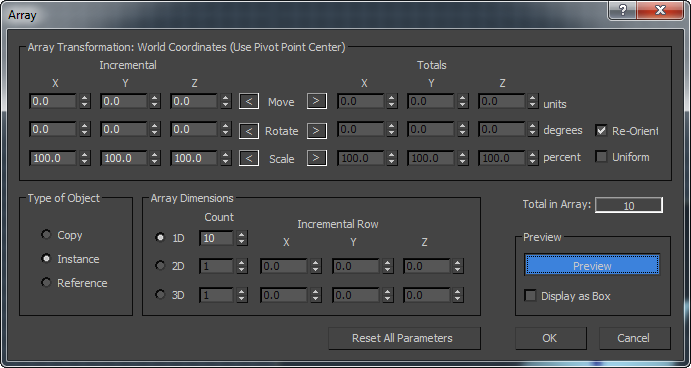Cancel the Array dialog
This screenshot has height=368, width=691.
pyautogui.click(x=634, y=338)
